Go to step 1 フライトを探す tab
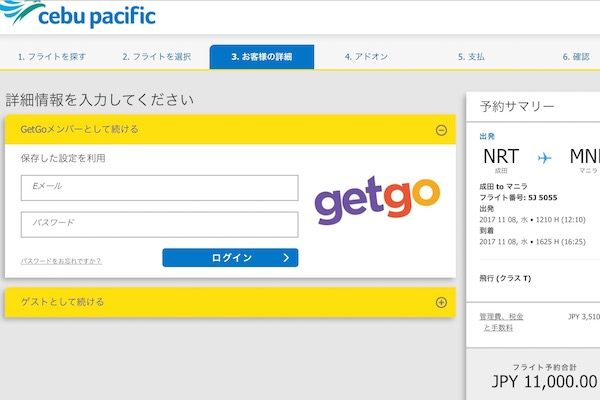 tap(52, 57)
